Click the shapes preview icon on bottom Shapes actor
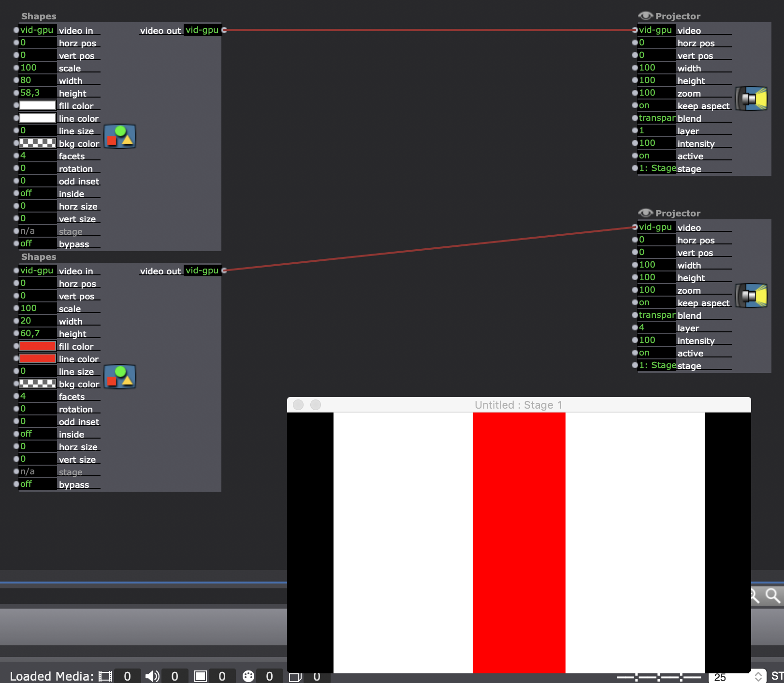 click(120, 377)
